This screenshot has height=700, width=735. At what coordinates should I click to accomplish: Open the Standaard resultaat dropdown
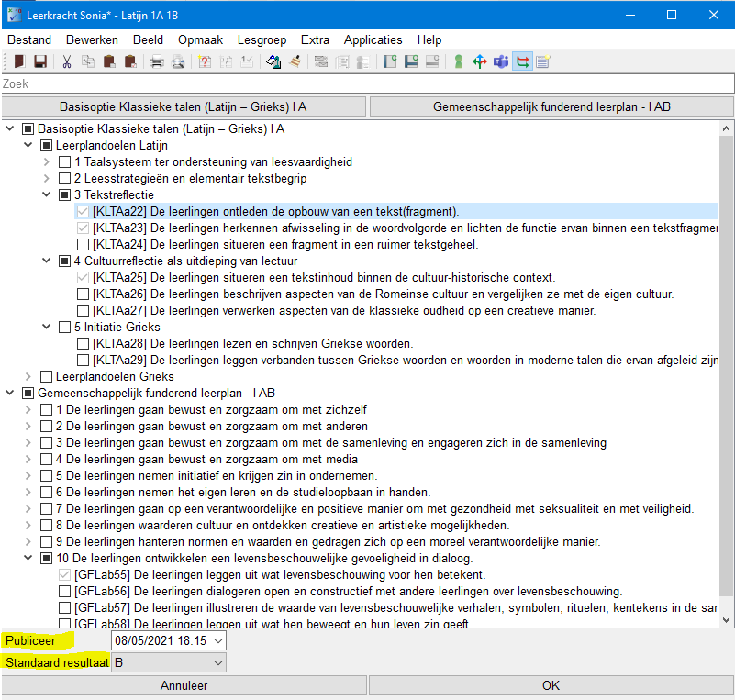pyautogui.click(x=218, y=663)
